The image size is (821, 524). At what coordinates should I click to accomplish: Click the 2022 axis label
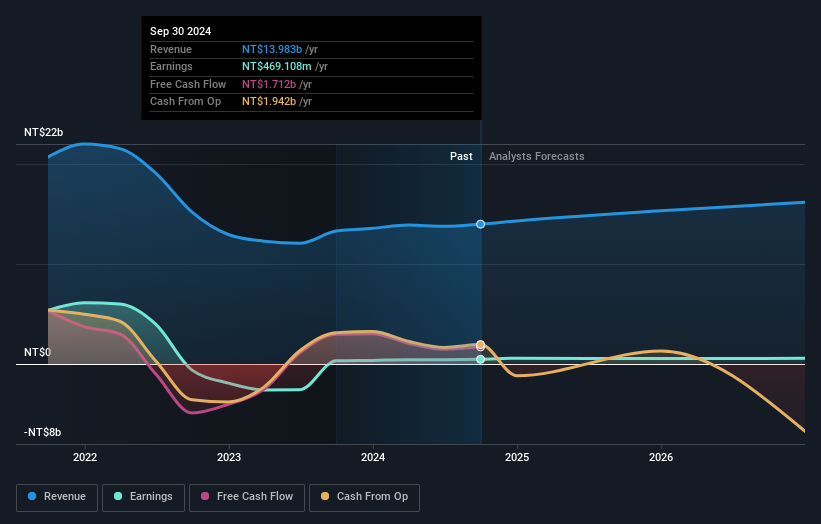tap(85, 458)
